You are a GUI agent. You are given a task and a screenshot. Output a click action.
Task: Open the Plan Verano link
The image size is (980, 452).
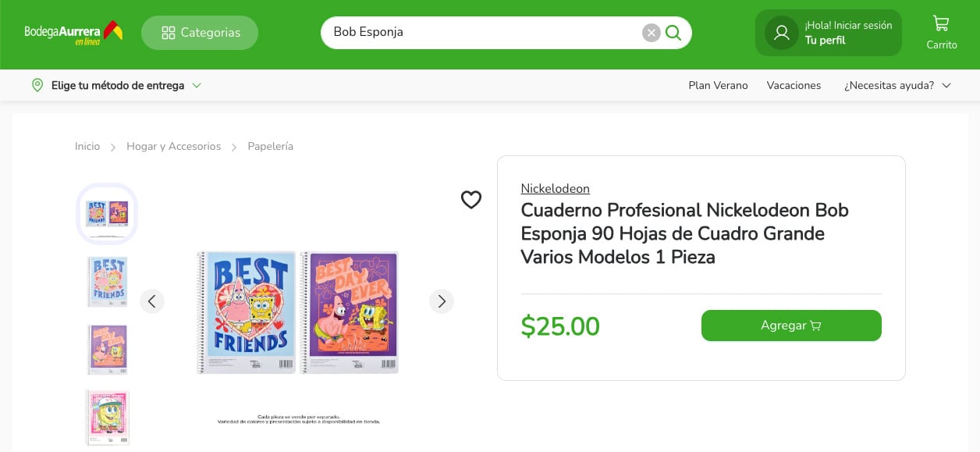718,85
